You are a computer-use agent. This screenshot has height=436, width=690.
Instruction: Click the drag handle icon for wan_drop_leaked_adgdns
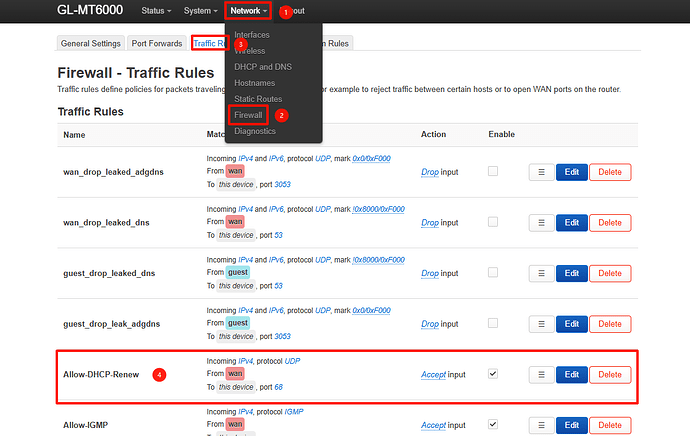pos(539,172)
